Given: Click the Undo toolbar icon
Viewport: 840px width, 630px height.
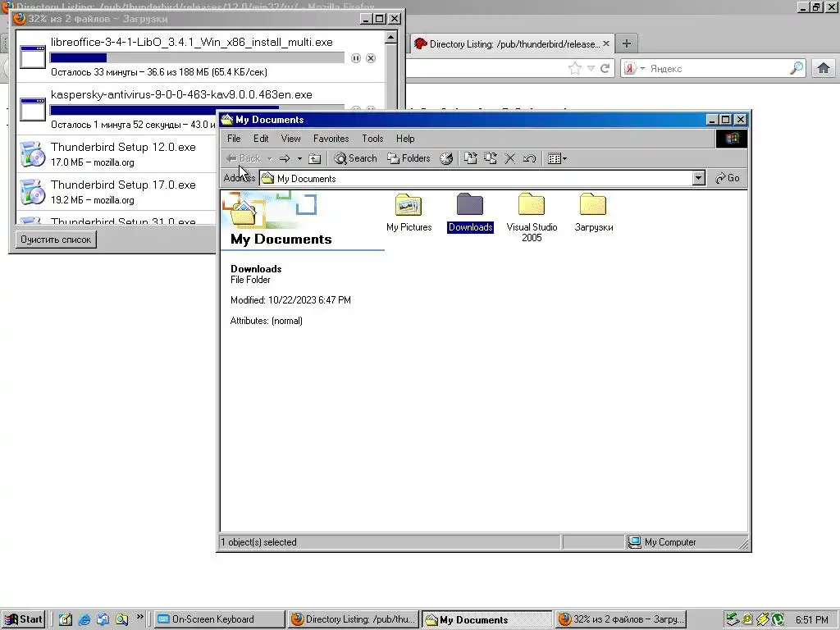Looking at the screenshot, I should point(529,158).
